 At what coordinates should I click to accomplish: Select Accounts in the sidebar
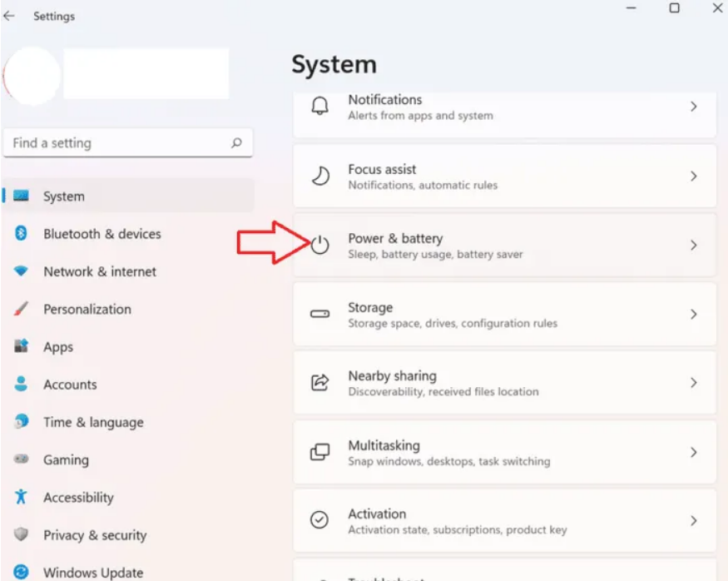click(x=70, y=385)
